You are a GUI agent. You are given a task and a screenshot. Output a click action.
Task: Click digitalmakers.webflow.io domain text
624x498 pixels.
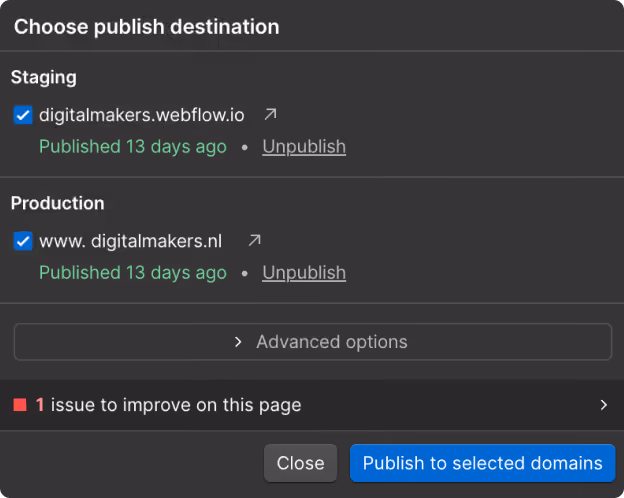[142, 115]
